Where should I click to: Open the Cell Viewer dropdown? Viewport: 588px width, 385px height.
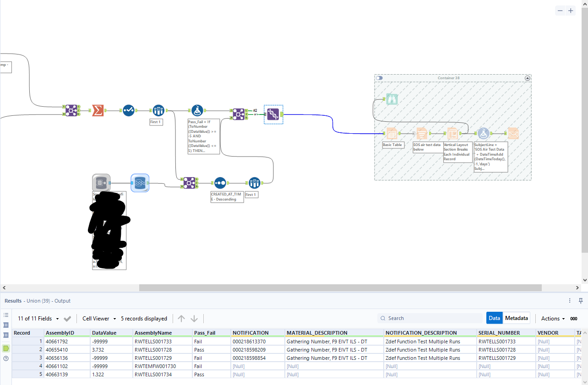pos(98,318)
